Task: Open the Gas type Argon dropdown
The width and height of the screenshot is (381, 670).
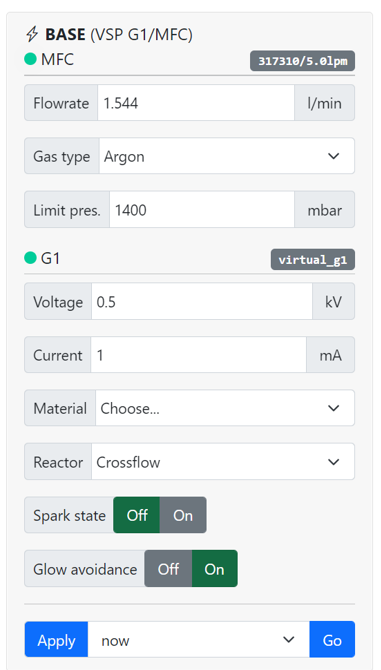Action: [227, 156]
